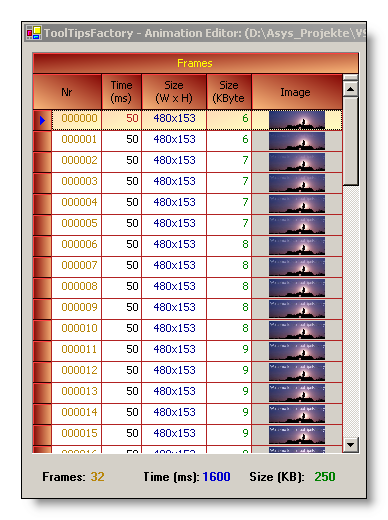Select frame number 000015
Image resolution: width=388 pixels, height=520 pixels.
tap(79, 433)
